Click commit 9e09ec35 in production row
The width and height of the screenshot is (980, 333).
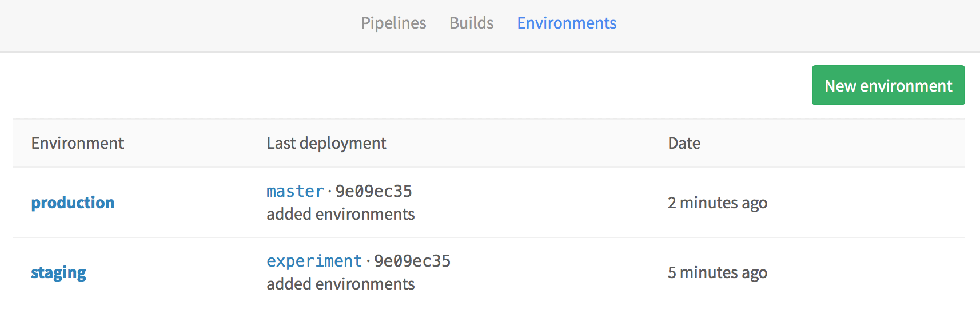(374, 191)
